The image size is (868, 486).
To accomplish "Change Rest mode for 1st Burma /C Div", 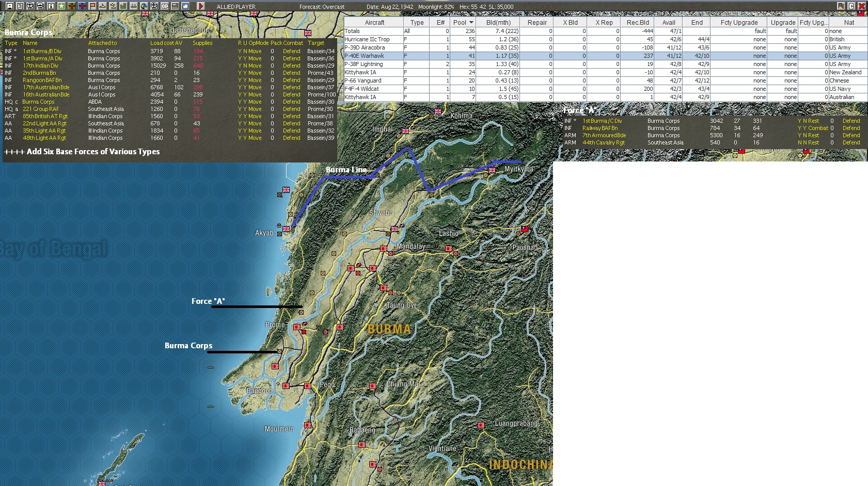I will point(814,121).
